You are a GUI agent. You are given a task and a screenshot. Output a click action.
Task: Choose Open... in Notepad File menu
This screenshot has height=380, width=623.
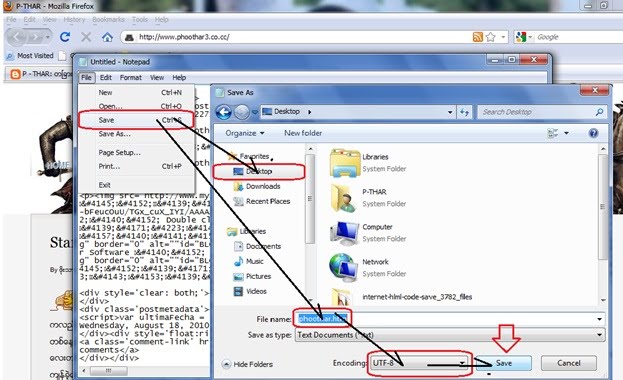click(x=136, y=106)
